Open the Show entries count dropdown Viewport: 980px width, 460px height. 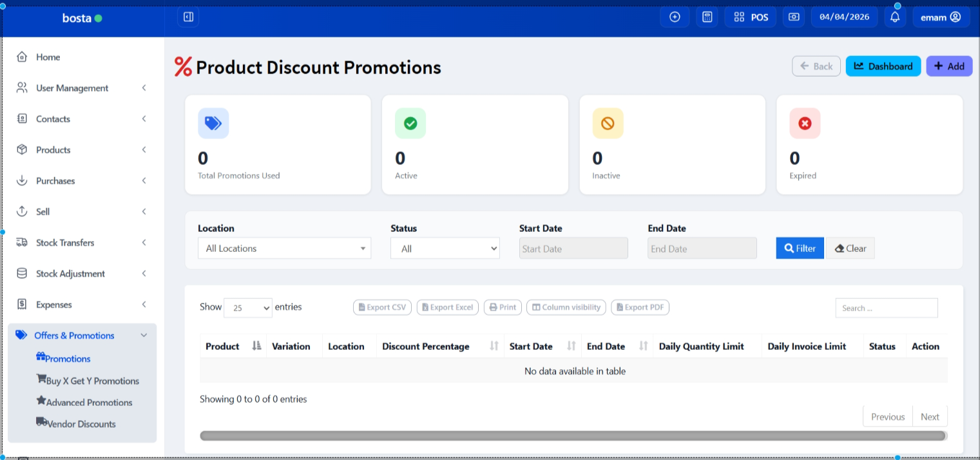pyautogui.click(x=248, y=308)
